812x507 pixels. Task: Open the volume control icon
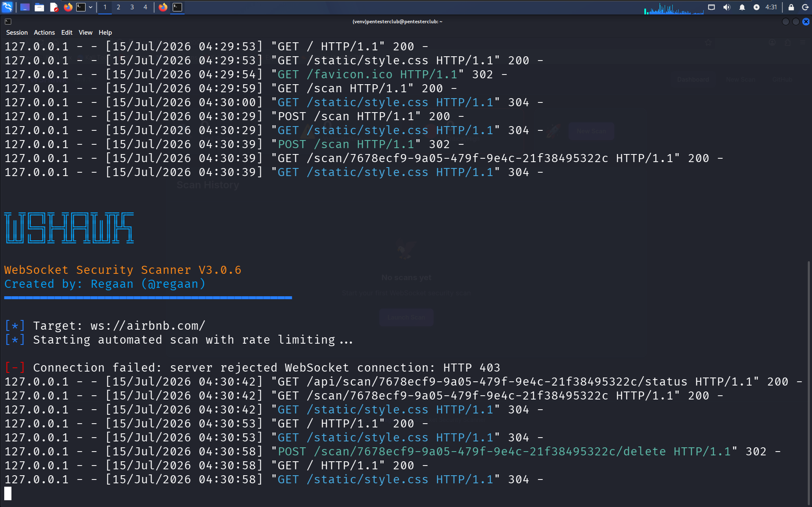(727, 7)
